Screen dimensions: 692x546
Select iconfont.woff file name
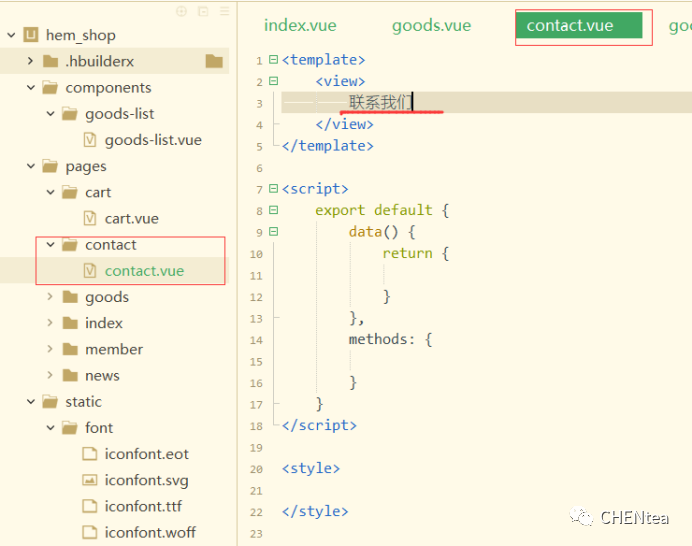[x=150, y=532]
